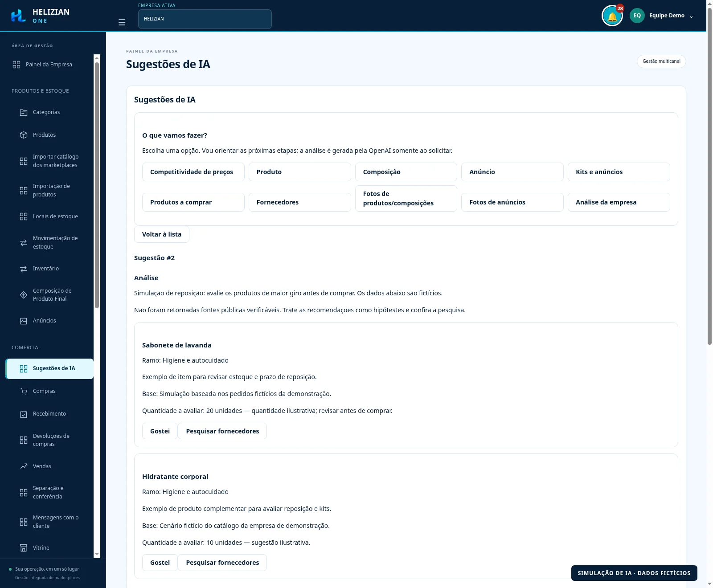Image resolution: width=713 pixels, height=588 pixels.
Task: Pesquisar fornecedores for Sabonete de lavanda
Action: [222, 431]
